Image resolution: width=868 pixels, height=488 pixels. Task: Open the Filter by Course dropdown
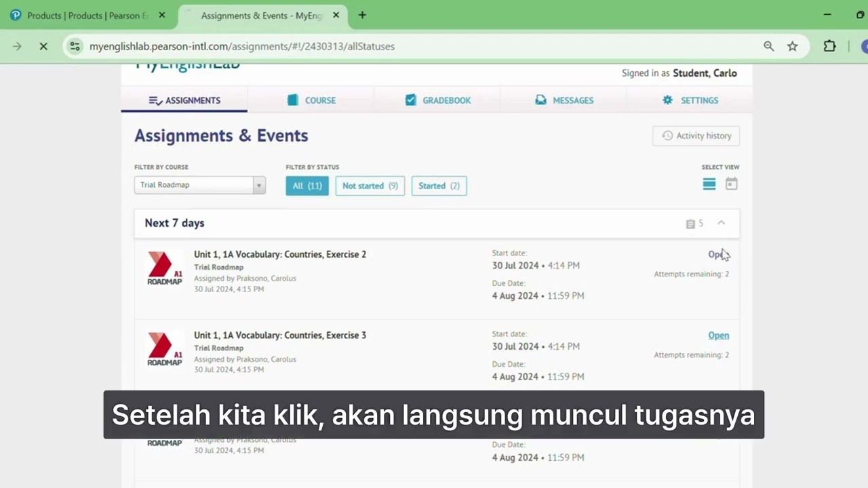200,185
